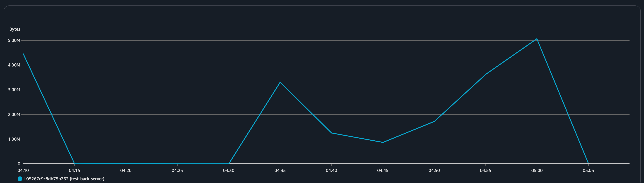Click the 05:00 time axis label
644x183 pixels.
tap(537, 170)
